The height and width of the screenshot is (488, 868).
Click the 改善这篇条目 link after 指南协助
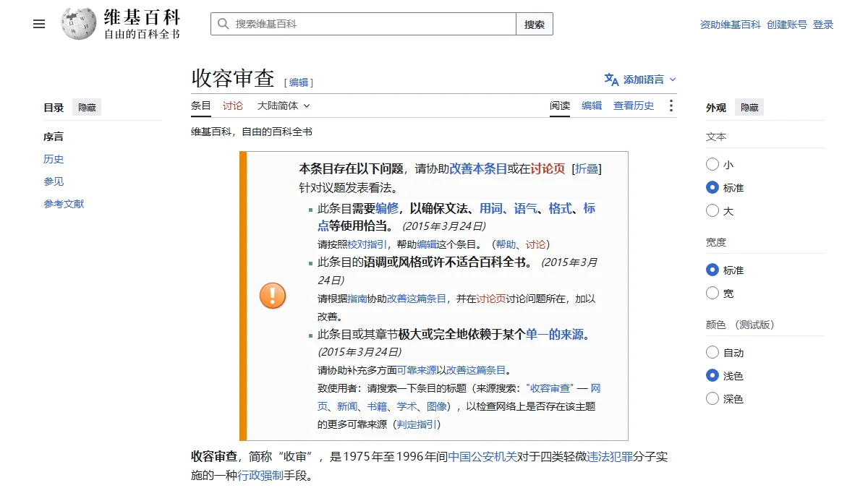(x=416, y=298)
